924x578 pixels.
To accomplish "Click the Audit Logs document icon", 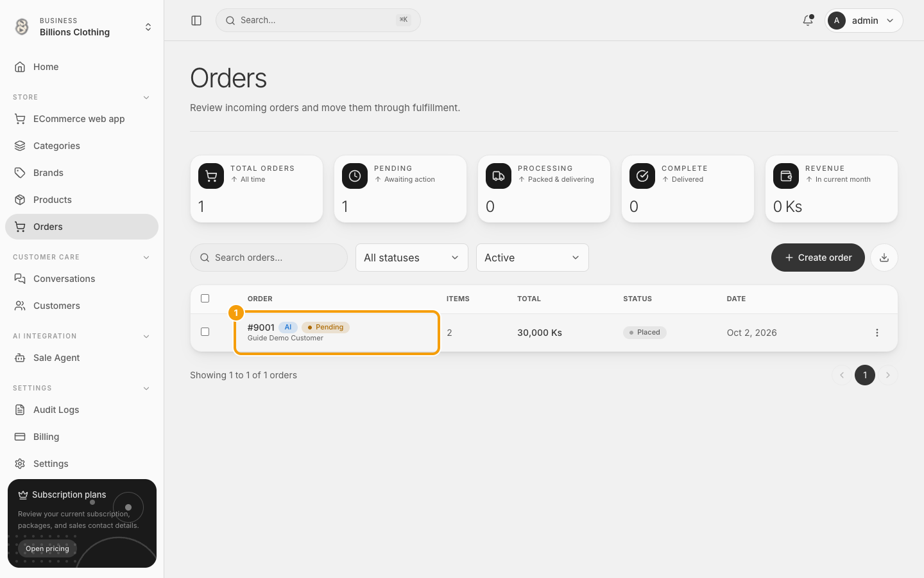I will coord(20,410).
